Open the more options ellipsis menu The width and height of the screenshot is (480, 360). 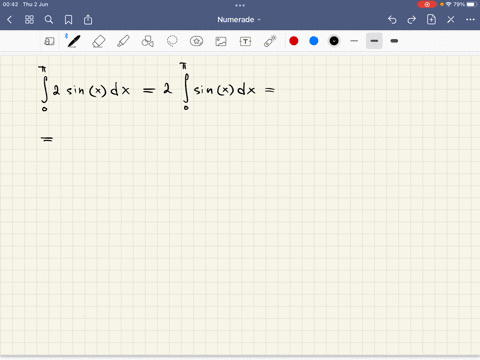[470, 20]
